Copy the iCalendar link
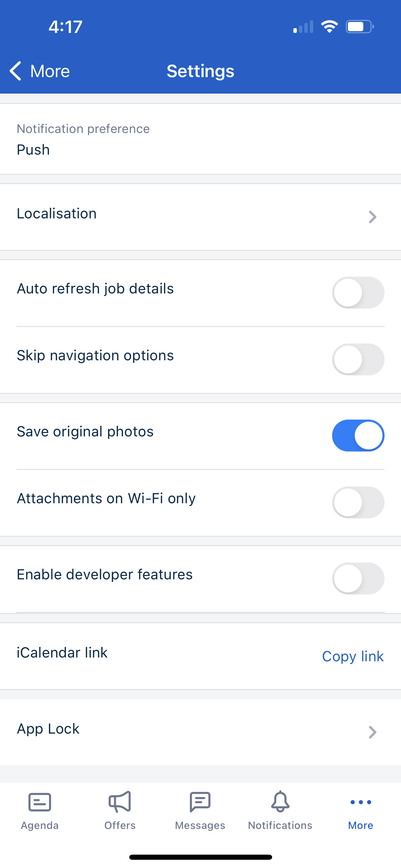This screenshot has height=868, width=401. [x=353, y=656]
